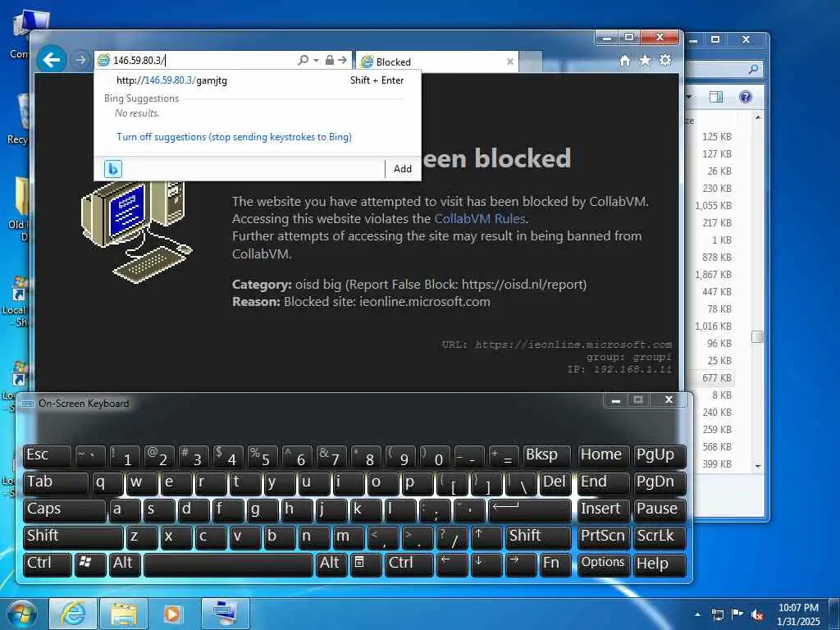Click Internet Explorer taskbar icon
The image size is (840, 630).
[x=73, y=614]
